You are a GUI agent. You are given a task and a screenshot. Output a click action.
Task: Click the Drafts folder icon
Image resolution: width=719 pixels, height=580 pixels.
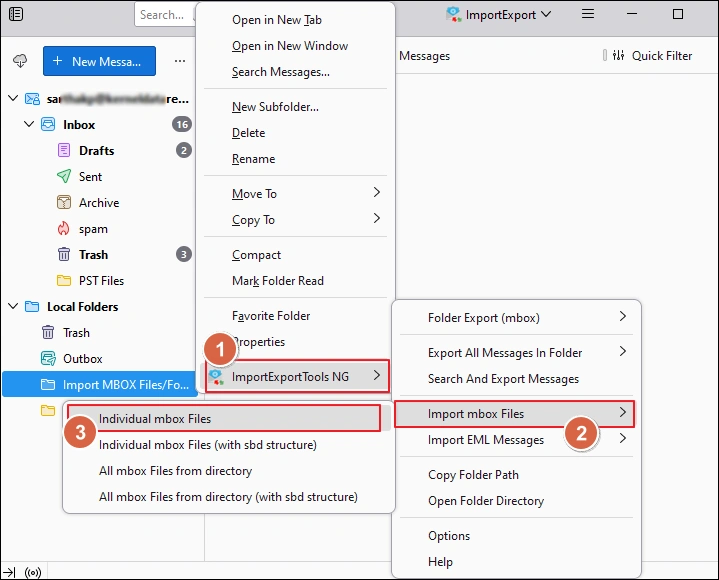pos(64,150)
